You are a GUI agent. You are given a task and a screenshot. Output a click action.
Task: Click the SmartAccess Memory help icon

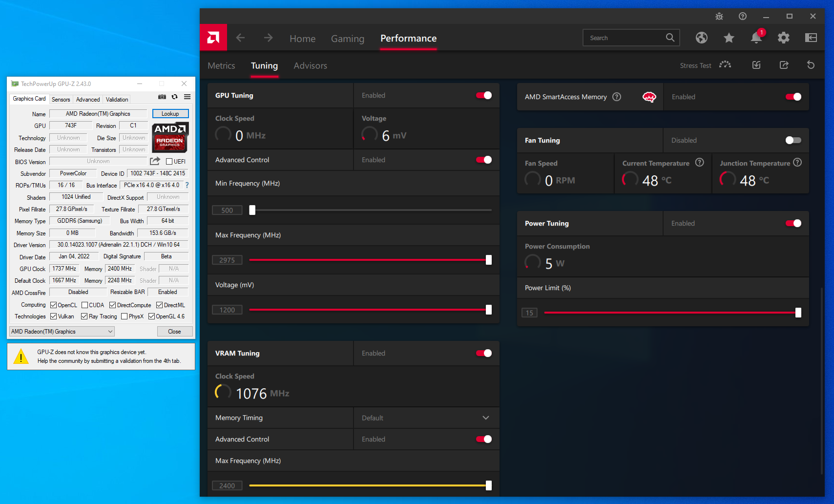coord(617,97)
